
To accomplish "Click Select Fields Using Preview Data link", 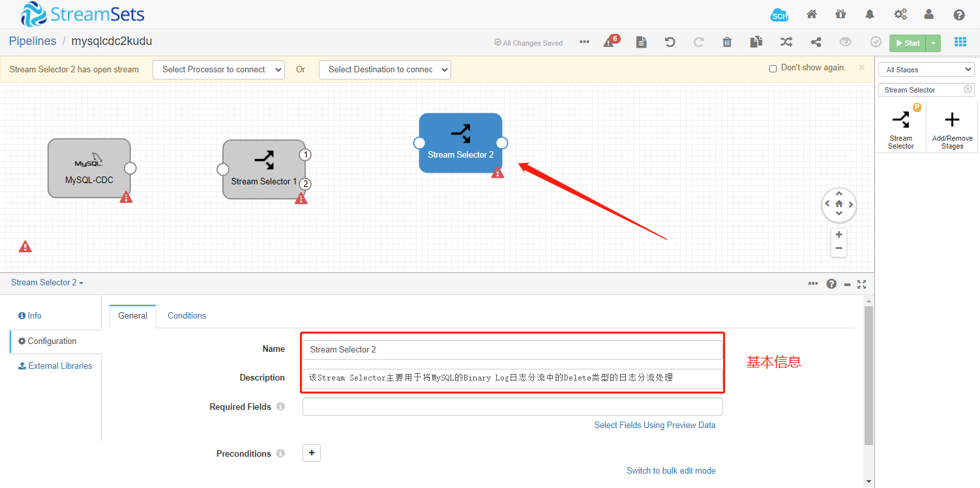I will click(655, 425).
